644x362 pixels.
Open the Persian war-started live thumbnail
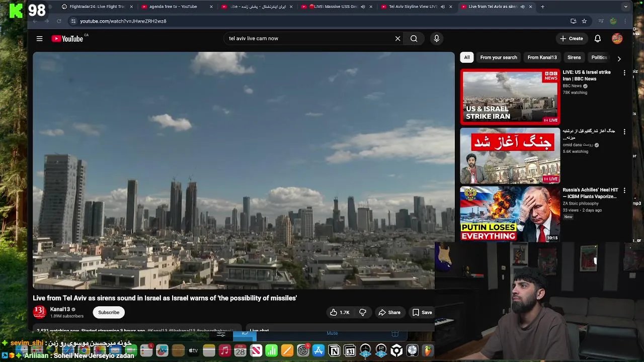(510, 155)
